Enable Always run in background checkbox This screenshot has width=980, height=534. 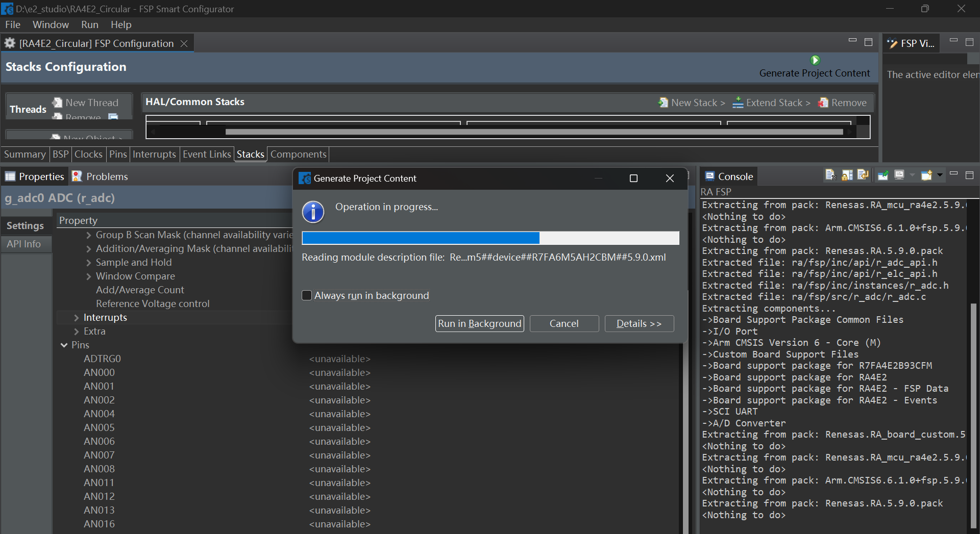(307, 295)
